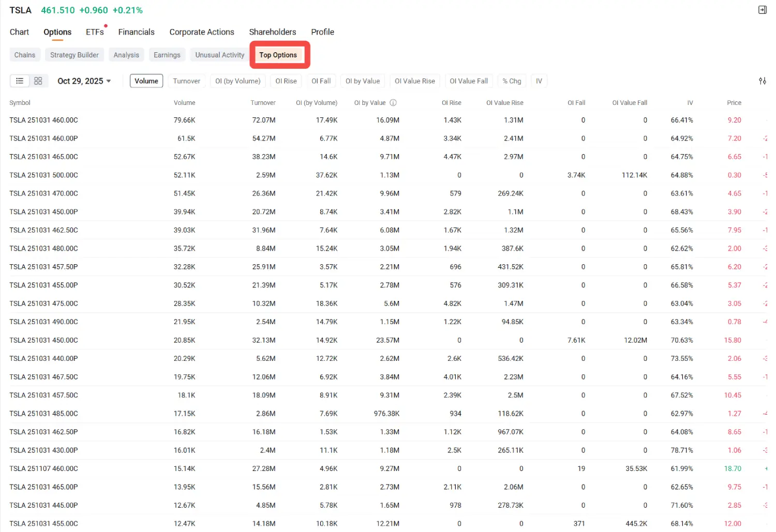Screen dimensions: 776x532
Task: Click TSLA 251107 460.00C symbol
Action: click(43, 469)
